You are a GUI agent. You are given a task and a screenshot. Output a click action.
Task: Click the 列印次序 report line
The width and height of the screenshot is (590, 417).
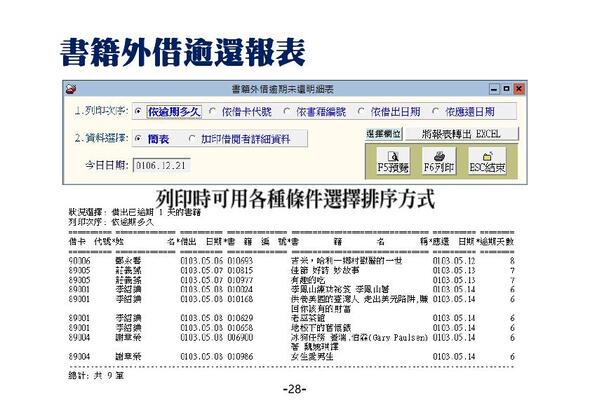[111, 222]
